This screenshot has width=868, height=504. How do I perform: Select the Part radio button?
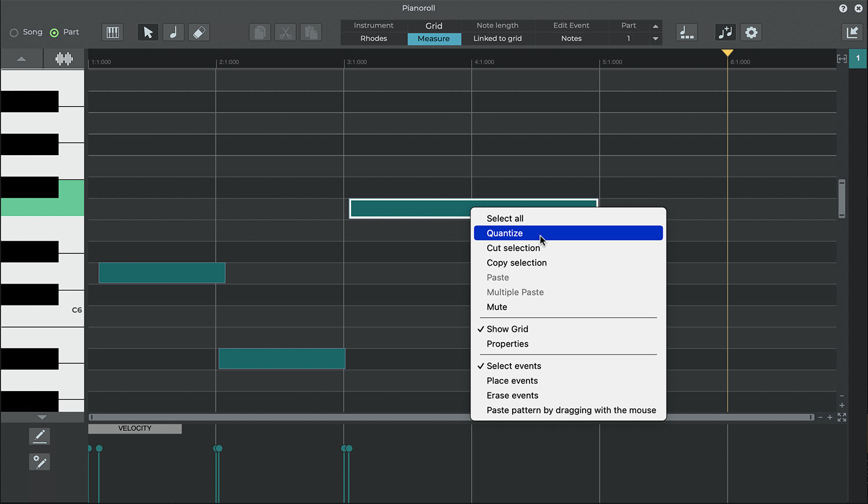[x=54, y=32]
